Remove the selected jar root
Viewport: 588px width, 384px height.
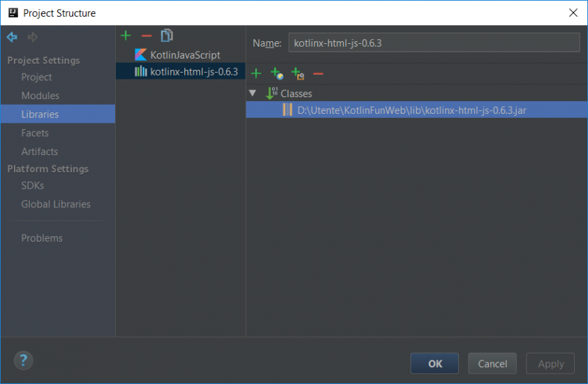coord(318,73)
